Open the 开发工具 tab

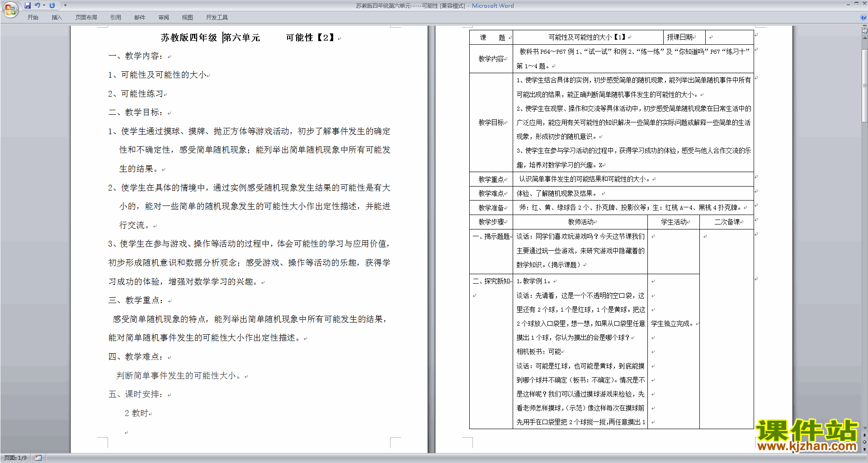[217, 18]
